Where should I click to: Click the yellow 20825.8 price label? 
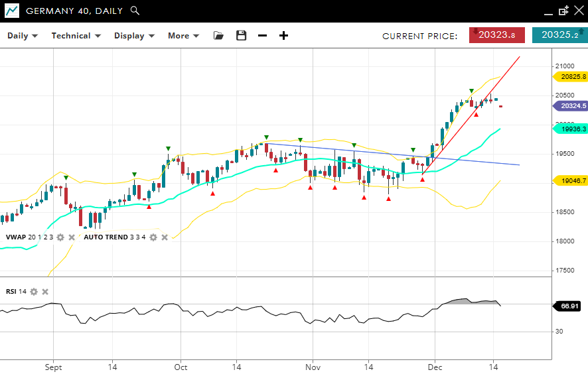pyautogui.click(x=572, y=77)
